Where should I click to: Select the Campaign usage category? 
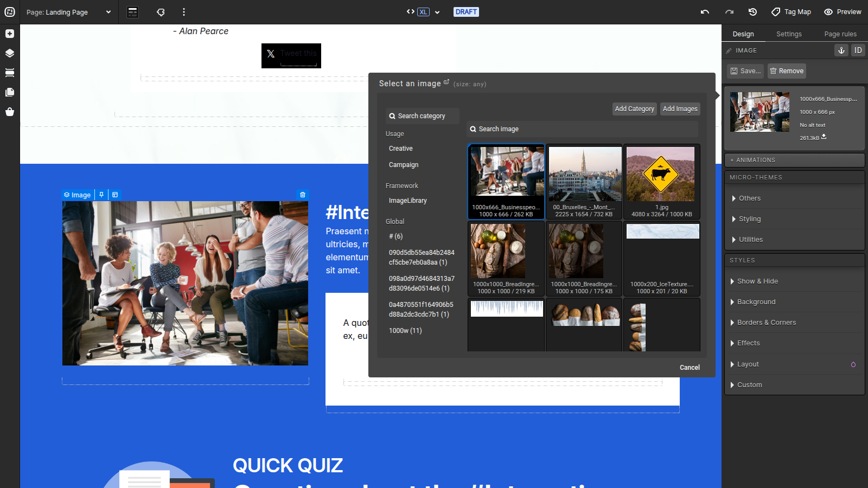pos(404,165)
